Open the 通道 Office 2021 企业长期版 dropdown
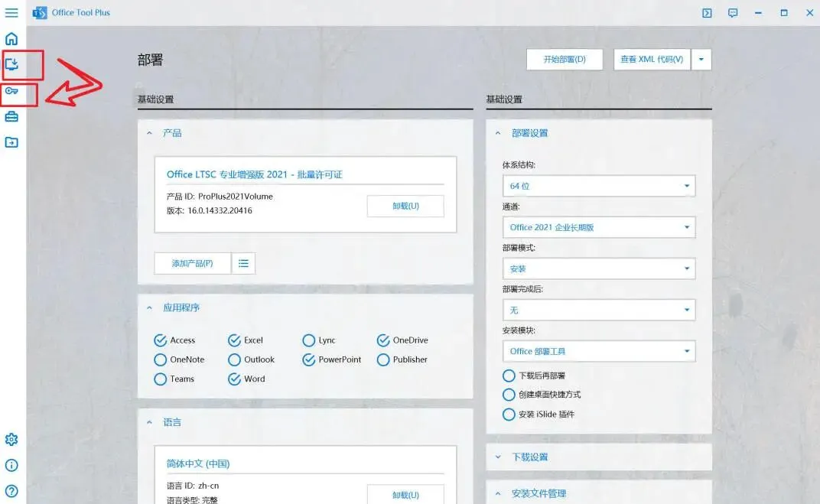Screen dimensions: 820x504 pos(599,227)
